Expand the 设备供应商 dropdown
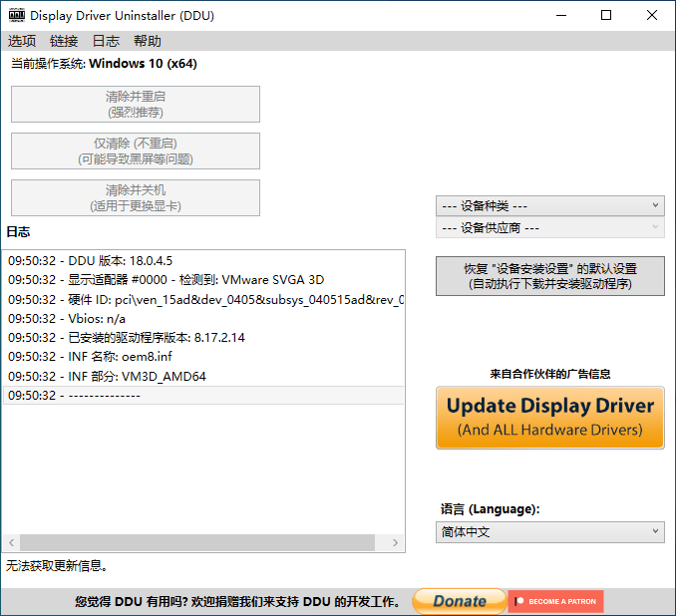This screenshot has height=616, width=676. [549, 227]
